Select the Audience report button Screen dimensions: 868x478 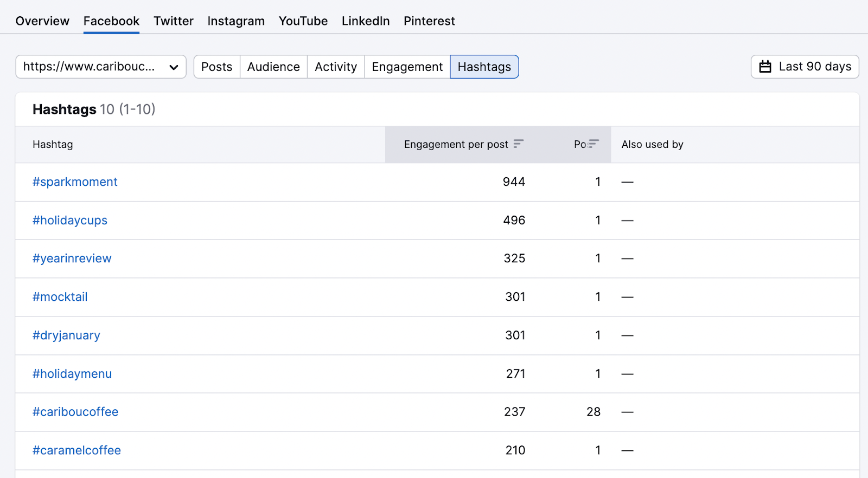273,67
